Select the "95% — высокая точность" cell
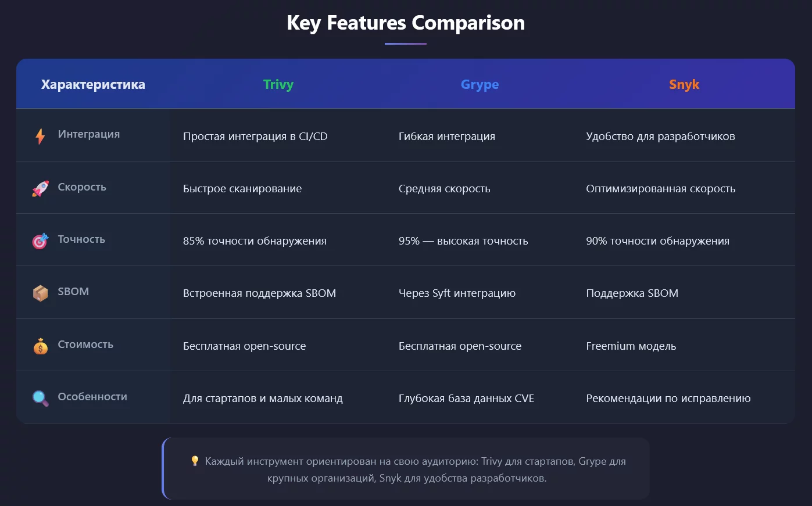This screenshot has height=506, width=812. pyautogui.click(x=463, y=241)
